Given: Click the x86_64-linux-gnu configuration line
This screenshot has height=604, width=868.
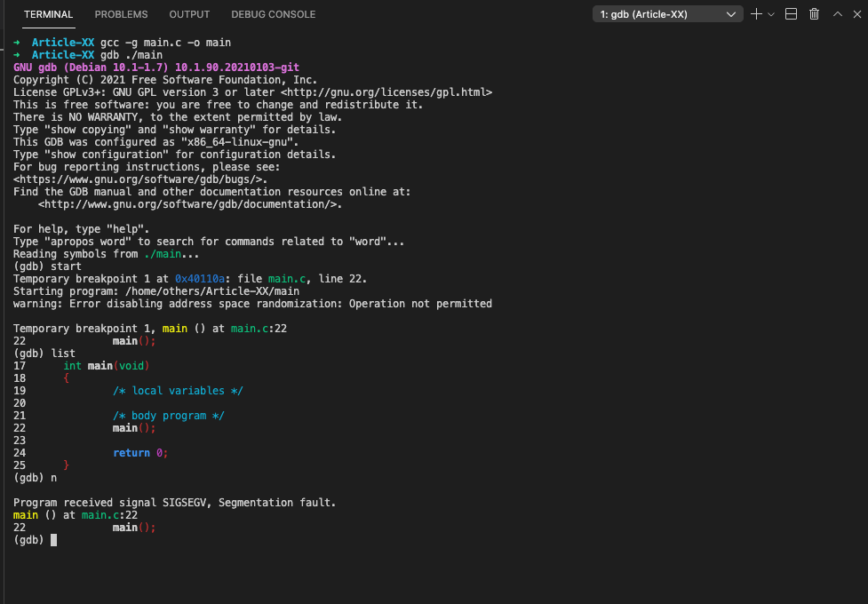Looking at the screenshot, I should (156, 142).
